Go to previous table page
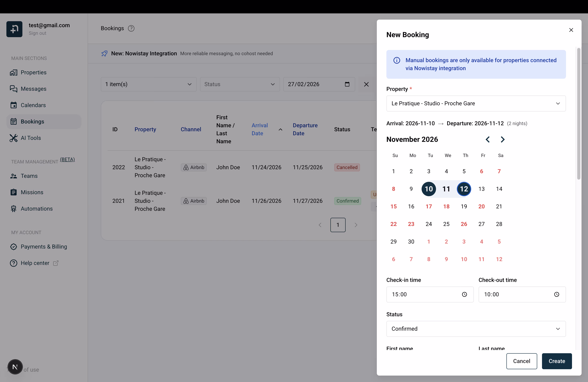The height and width of the screenshot is (382, 588). pyautogui.click(x=320, y=225)
